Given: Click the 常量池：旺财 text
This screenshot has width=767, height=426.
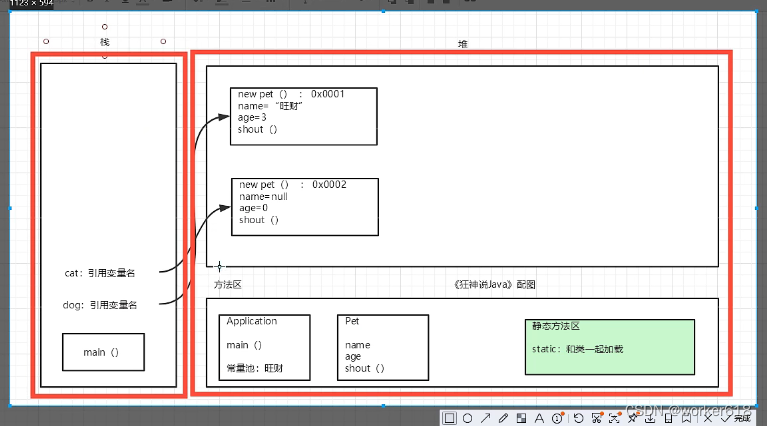Looking at the screenshot, I should tap(254, 368).
